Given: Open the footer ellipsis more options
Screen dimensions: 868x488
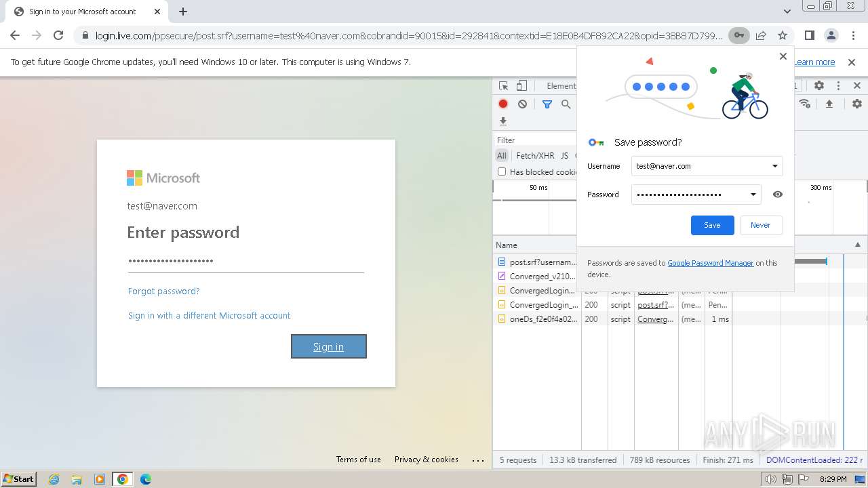Looking at the screenshot, I should [x=478, y=460].
